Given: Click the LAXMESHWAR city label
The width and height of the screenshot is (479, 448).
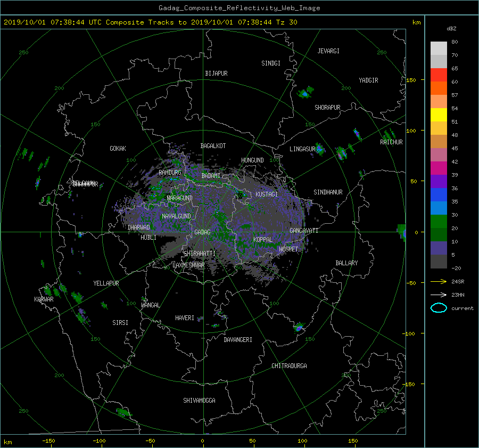Looking at the screenshot, I should pyautogui.click(x=188, y=265).
